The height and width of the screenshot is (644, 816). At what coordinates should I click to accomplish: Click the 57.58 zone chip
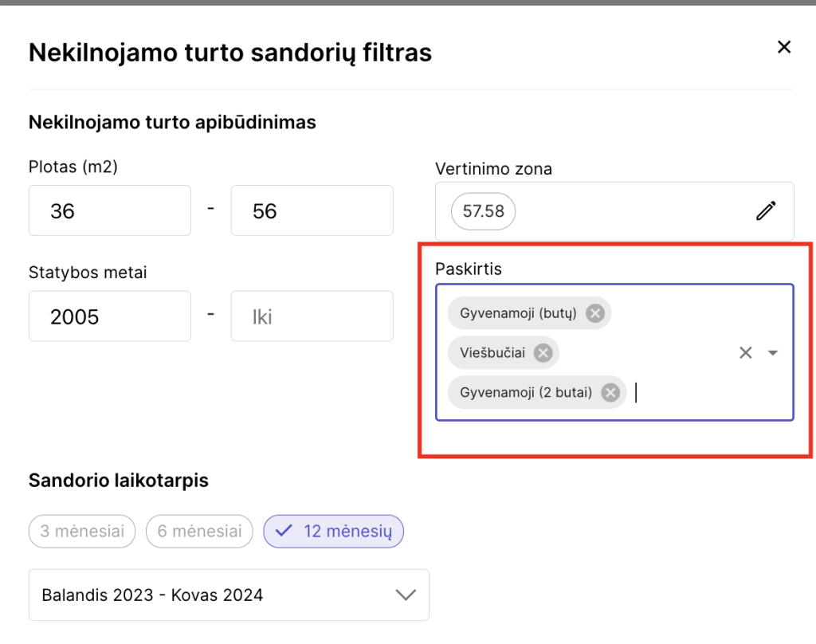(483, 212)
